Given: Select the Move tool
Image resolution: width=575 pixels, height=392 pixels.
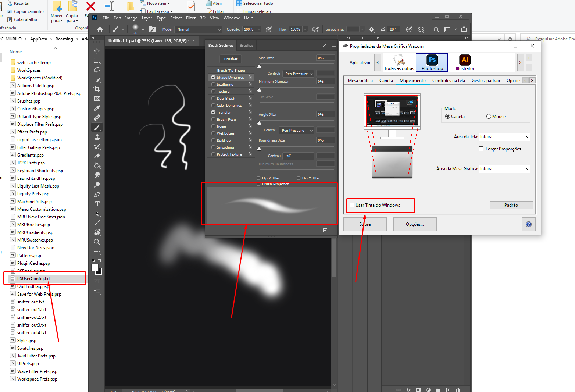Looking at the screenshot, I should click(97, 51).
